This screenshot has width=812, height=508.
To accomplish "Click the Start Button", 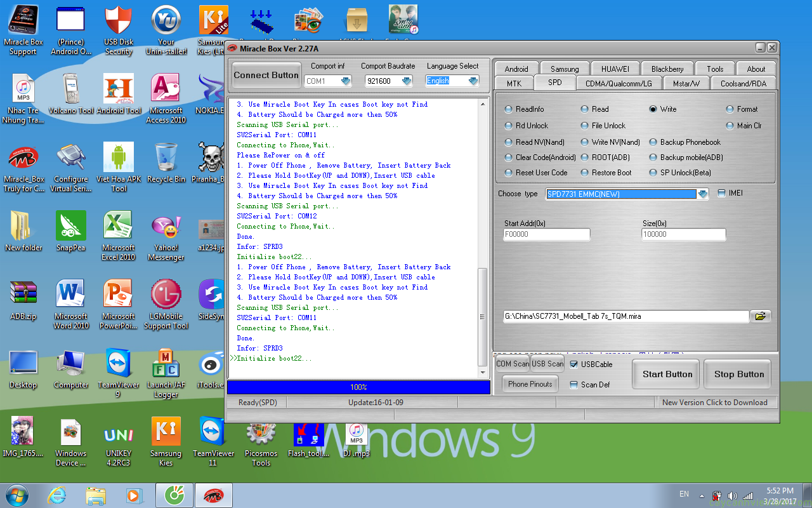I will point(667,374).
